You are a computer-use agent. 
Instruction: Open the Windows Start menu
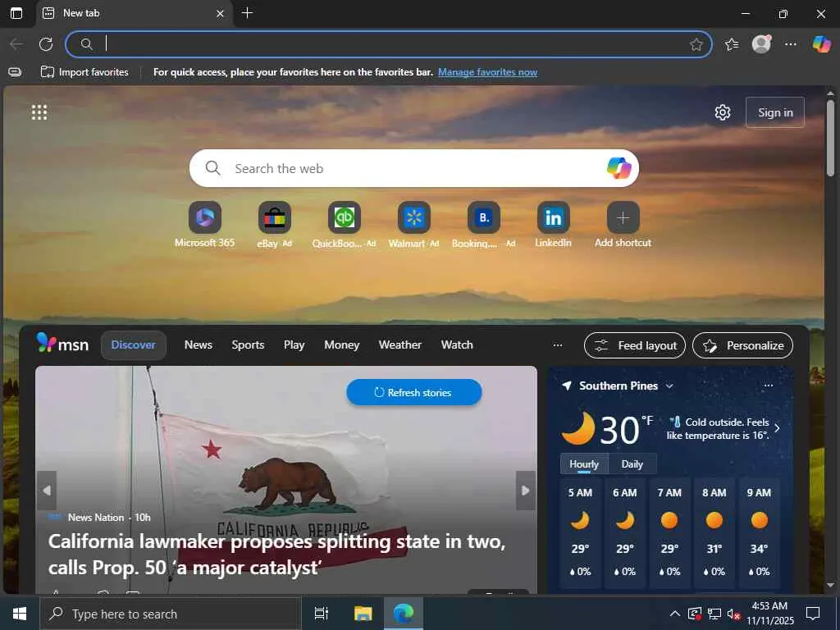[x=20, y=614]
